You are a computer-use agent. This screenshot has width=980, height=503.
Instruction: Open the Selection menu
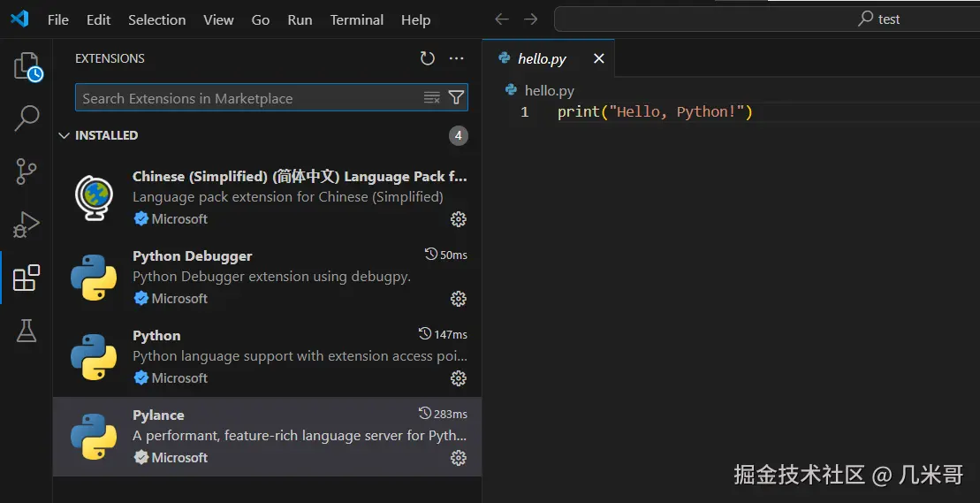point(156,19)
